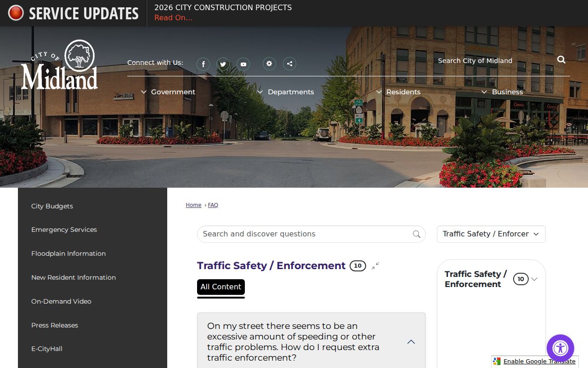Open the City of Midland Facebook page
The height and width of the screenshot is (368, 588).
click(x=203, y=64)
